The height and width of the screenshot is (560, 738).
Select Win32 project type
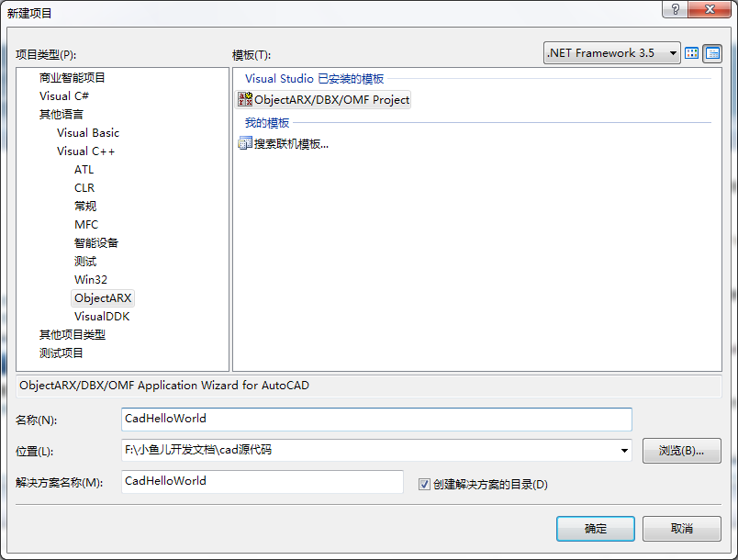point(90,279)
